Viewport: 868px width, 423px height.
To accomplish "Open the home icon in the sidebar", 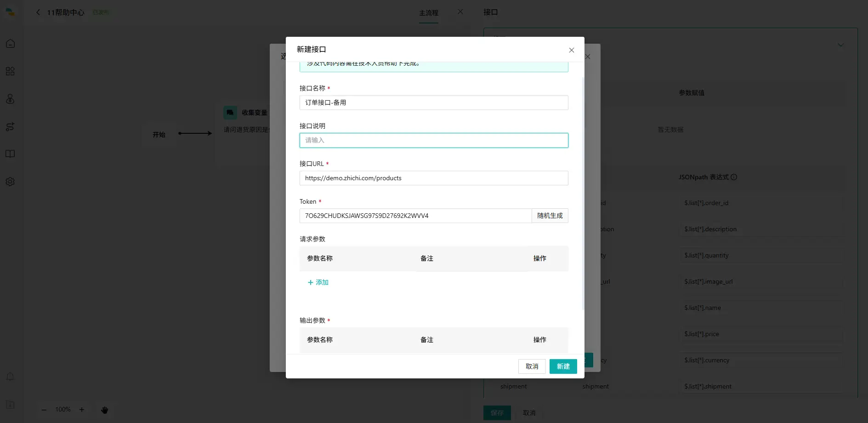I will tap(10, 44).
